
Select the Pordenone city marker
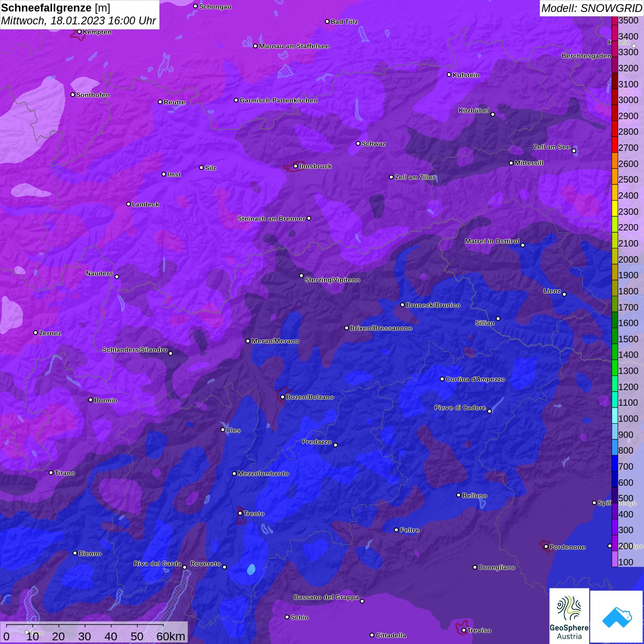tap(546, 547)
